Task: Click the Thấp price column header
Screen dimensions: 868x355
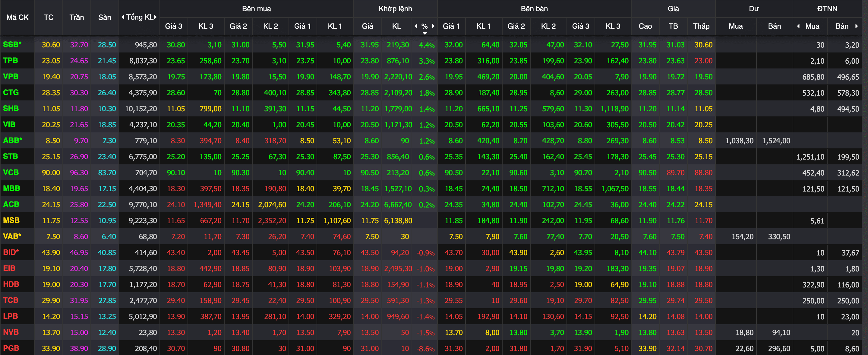Action: [701, 26]
